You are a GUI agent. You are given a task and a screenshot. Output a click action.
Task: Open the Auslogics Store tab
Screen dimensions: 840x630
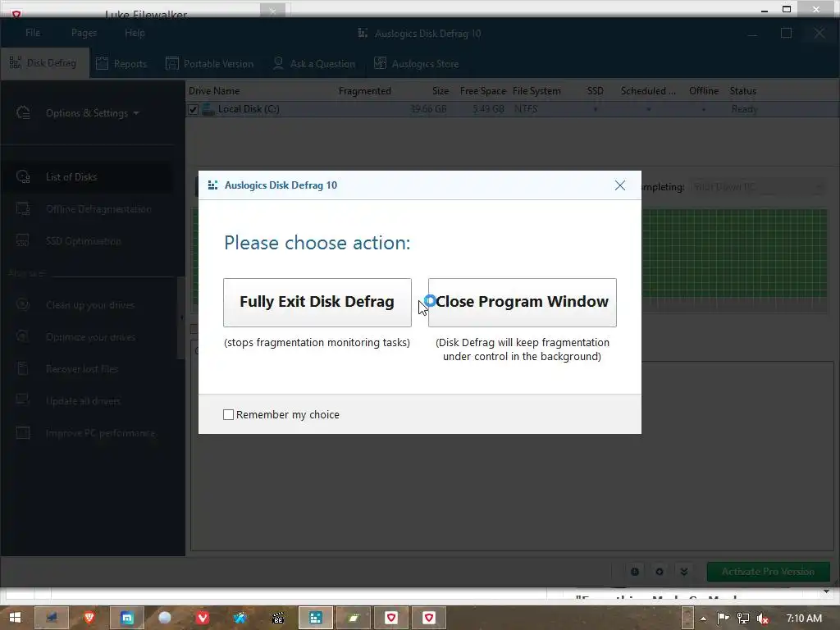click(x=417, y=64)
